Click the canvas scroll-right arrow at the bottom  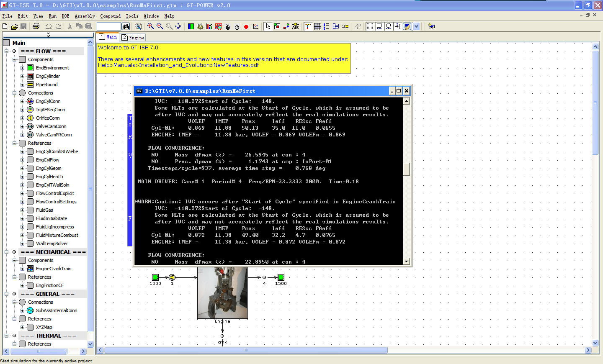588,350
